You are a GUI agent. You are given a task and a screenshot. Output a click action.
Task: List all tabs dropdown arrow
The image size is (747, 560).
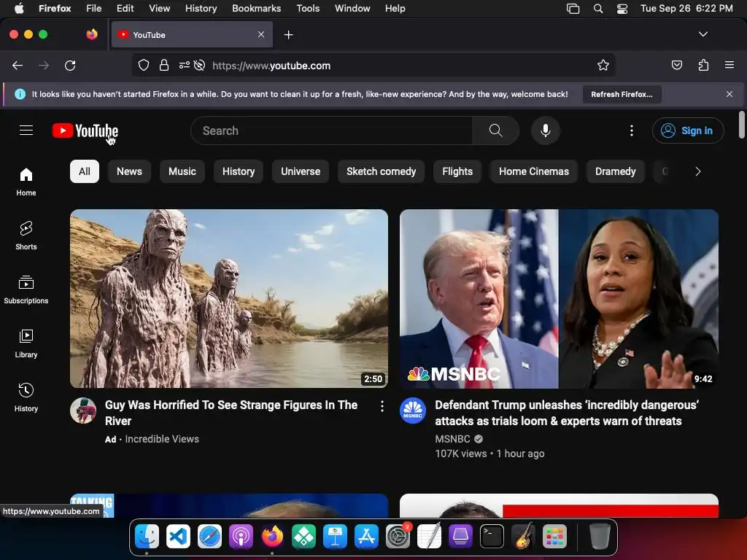tap(703, 34)
